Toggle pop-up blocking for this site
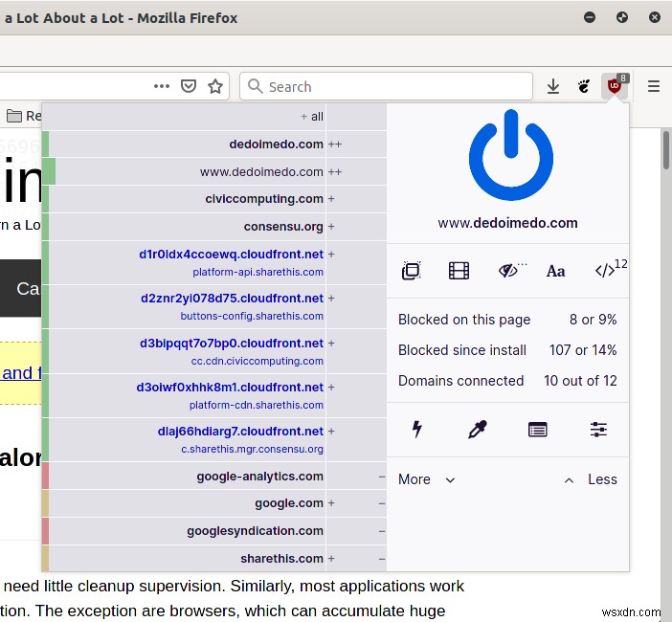 412,271
